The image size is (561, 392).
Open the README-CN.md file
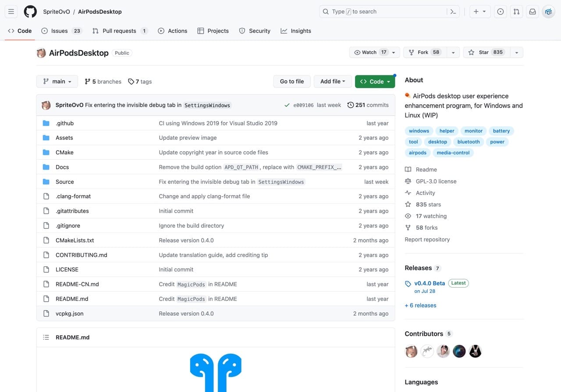(x=77, y=284)
